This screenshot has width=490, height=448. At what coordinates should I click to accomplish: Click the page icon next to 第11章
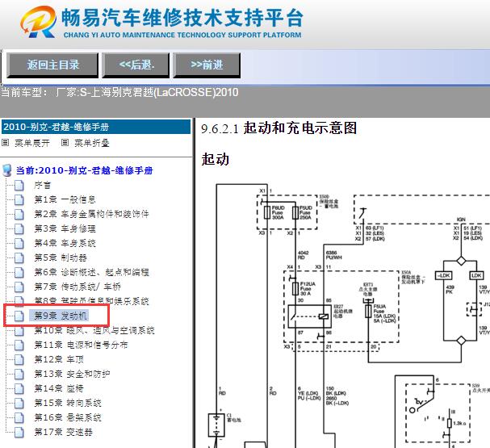coord(19,345)
